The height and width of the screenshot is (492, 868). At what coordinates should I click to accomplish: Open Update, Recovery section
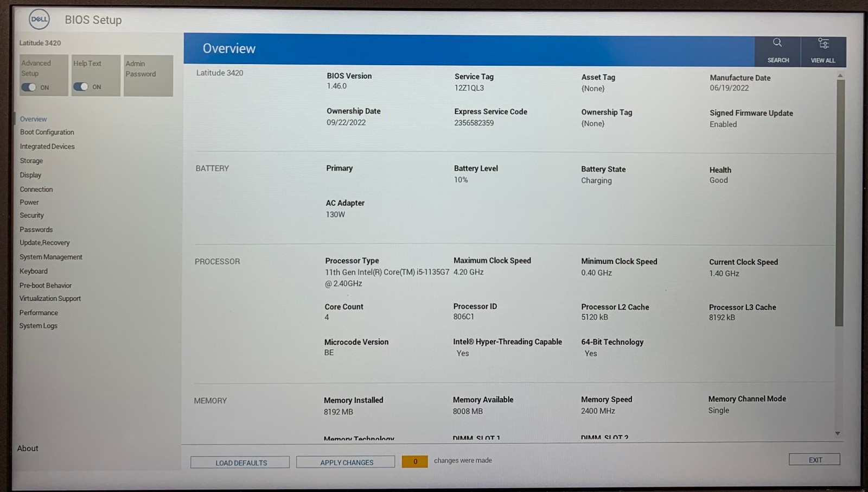coord(44,243)
